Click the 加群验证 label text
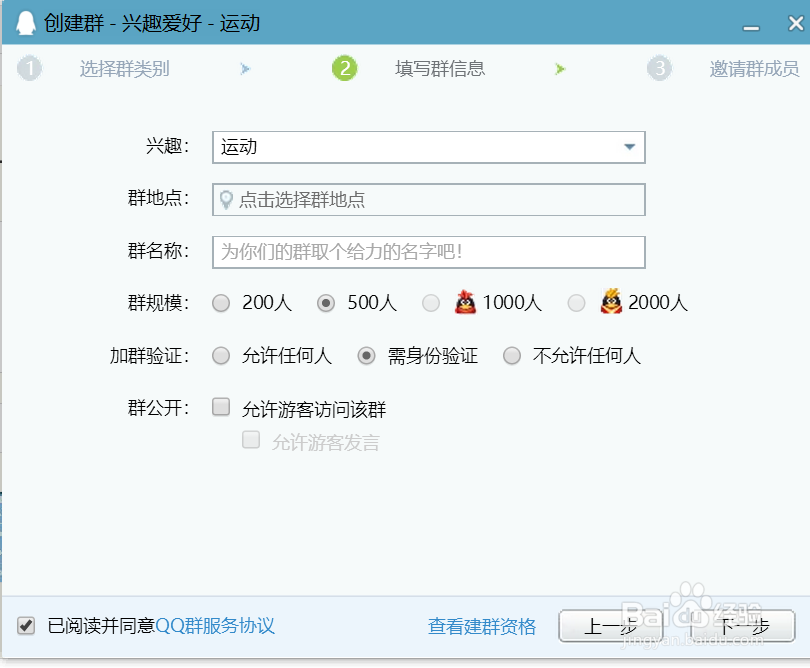 pos(149,356)
